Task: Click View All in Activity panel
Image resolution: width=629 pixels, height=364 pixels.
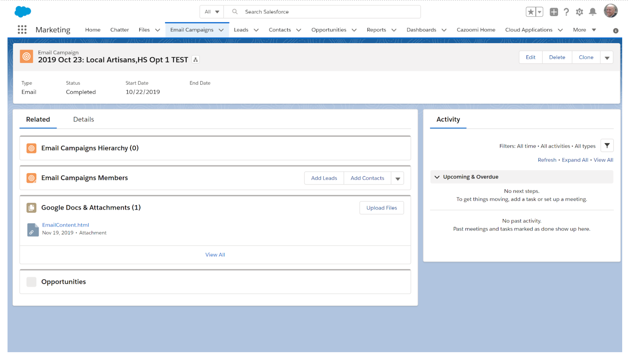Action: [x=603, y=160]
